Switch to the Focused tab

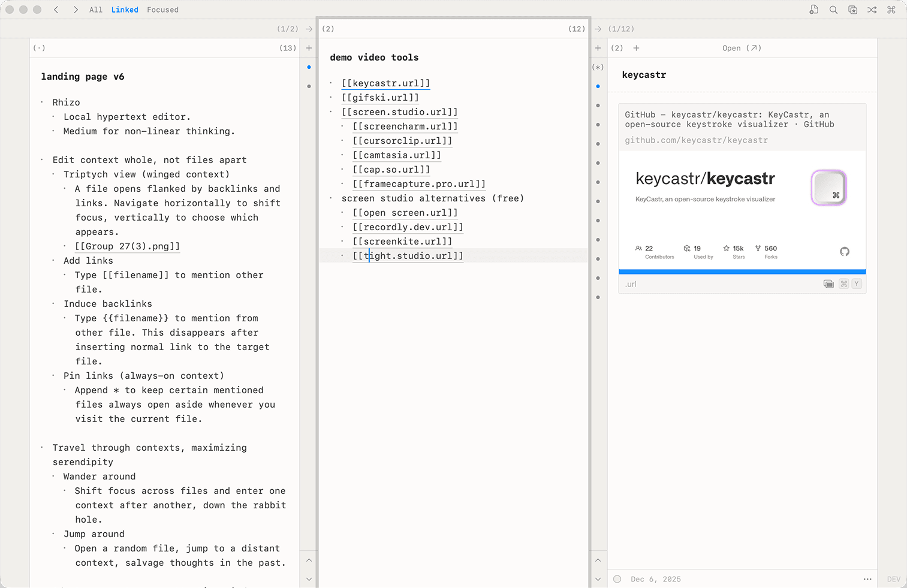(x=162, y=10)
